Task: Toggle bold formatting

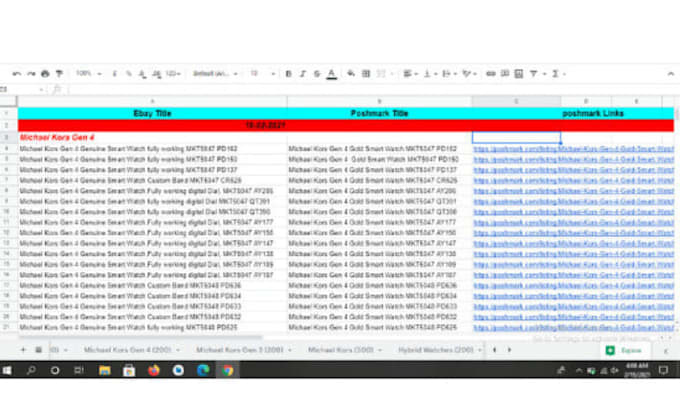Action: click(x=288, y=74)
